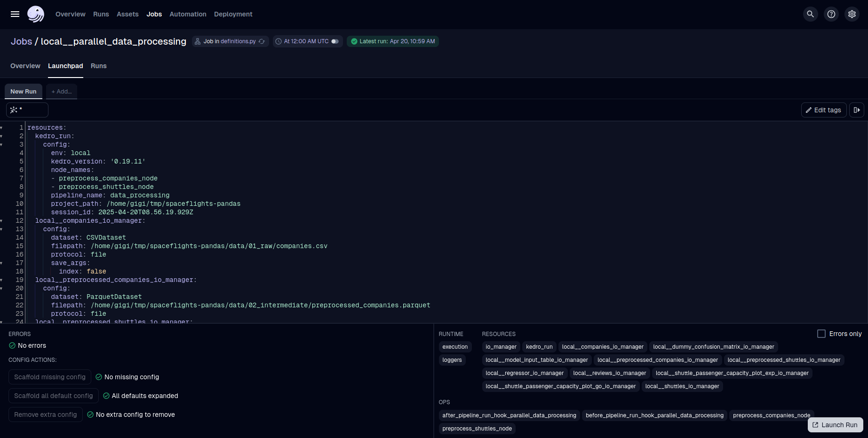Viewport: 868px width, 438px height.
Task: Click Remove extra config button
Action: (46, 415)
